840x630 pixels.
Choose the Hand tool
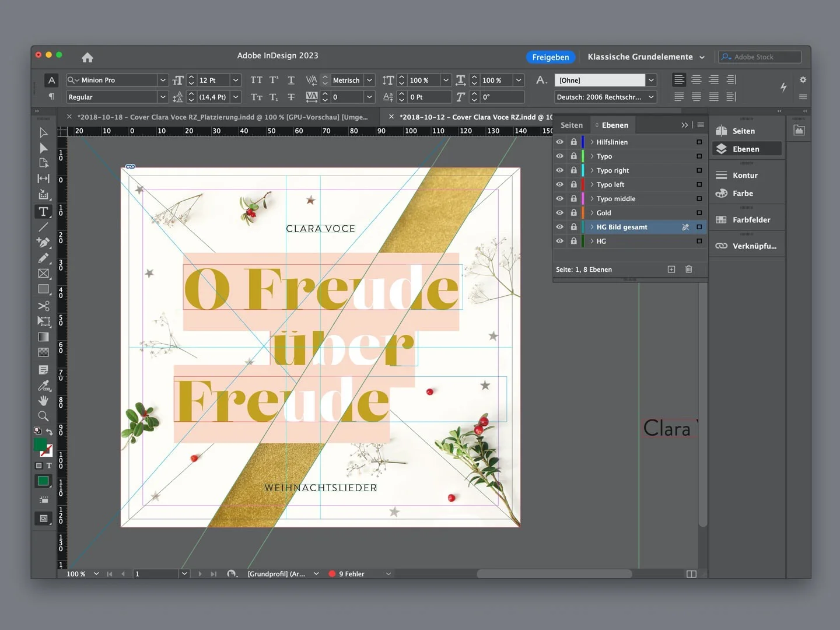click(43, 400)
